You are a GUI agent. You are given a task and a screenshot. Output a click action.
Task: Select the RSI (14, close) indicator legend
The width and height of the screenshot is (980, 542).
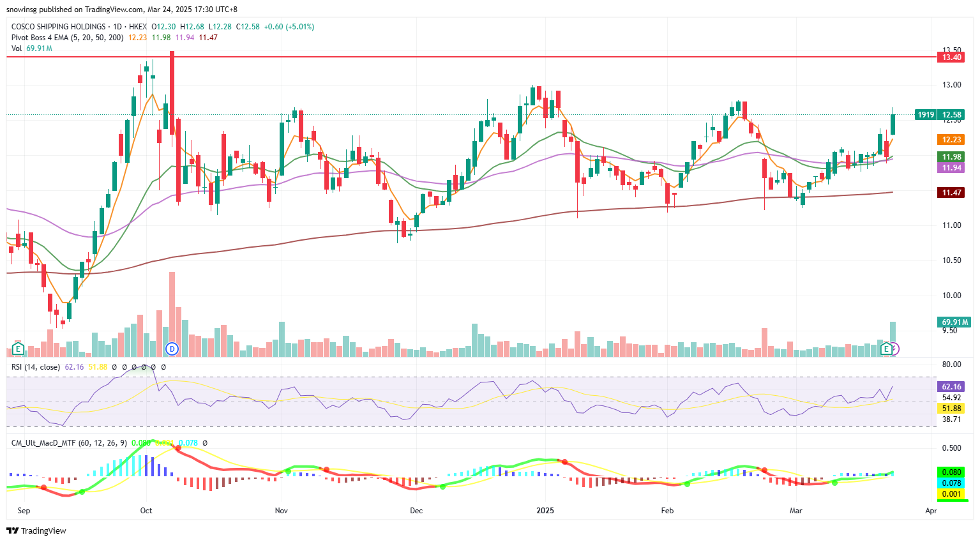pyautogui.click(x=36, y=367)
